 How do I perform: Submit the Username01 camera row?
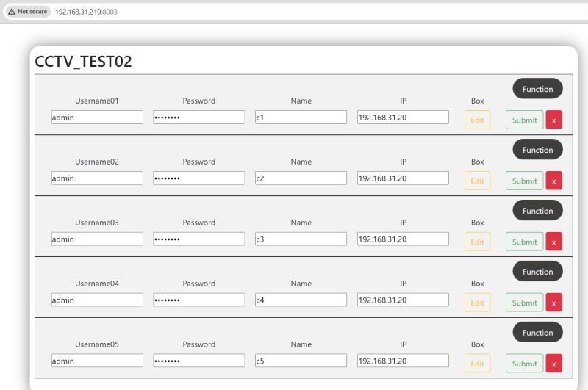tap(524, 120)
